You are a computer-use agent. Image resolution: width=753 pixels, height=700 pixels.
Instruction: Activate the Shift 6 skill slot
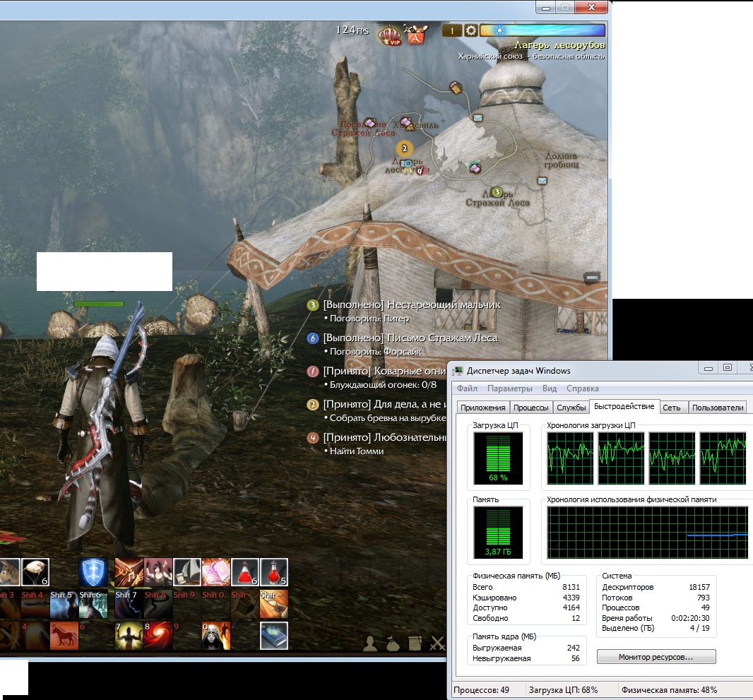point(93,604)
